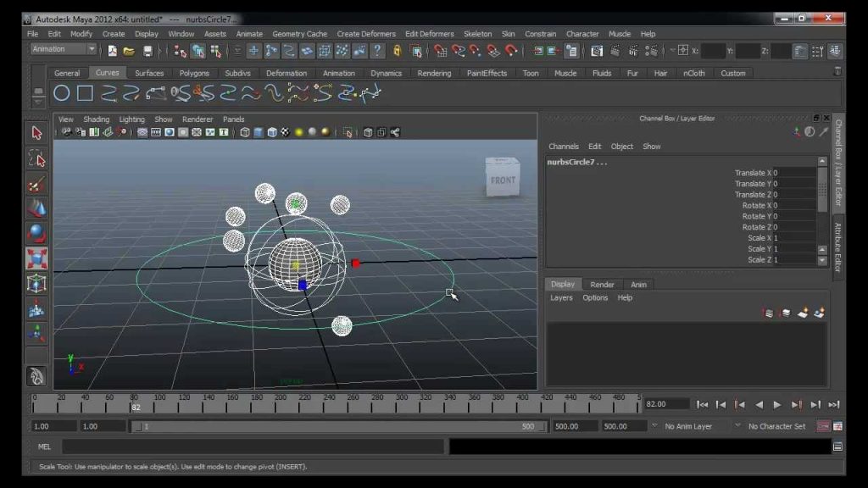Activate the Scale tool in toolbox
The height and width of the screenshot is (488, 868).
tap(36, 259)
